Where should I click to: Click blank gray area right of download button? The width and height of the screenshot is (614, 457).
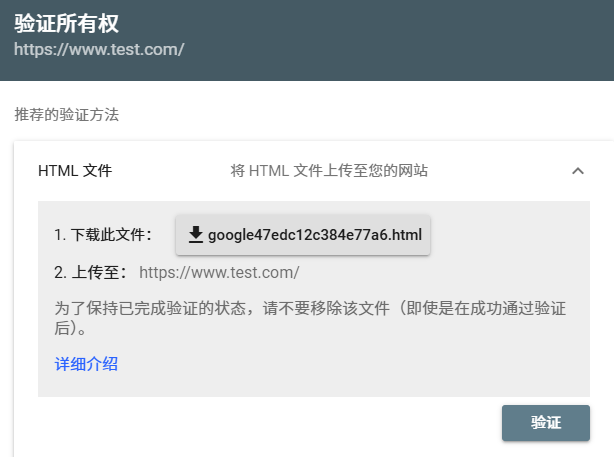(510, 235)
